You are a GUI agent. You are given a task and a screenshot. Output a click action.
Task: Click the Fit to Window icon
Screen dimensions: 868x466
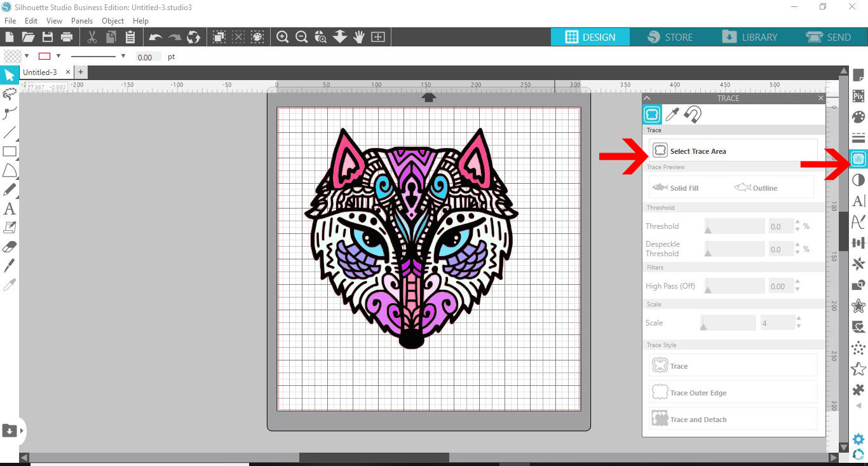tap(378, 37)
